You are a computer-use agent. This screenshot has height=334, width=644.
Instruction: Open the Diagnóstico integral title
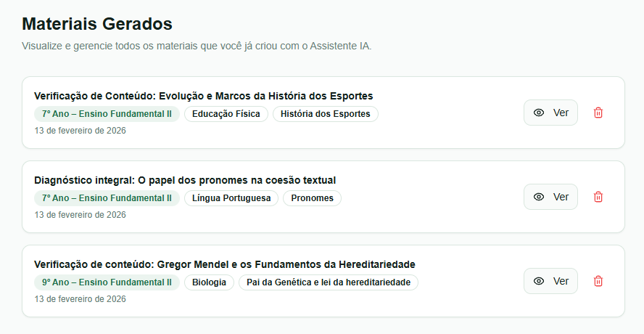pyautogui.click(x=185, y=180)
